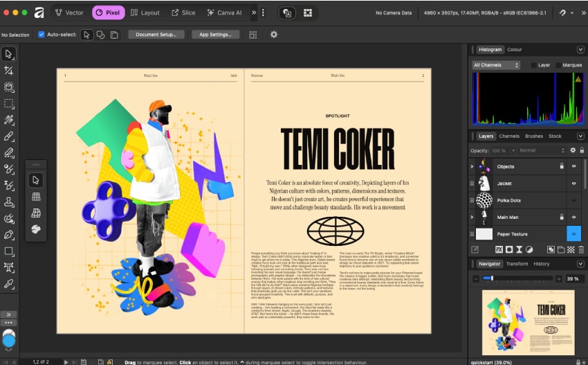Hide the Jacket layer using its eye icon
588x365 pixels.
coord(573,184)
